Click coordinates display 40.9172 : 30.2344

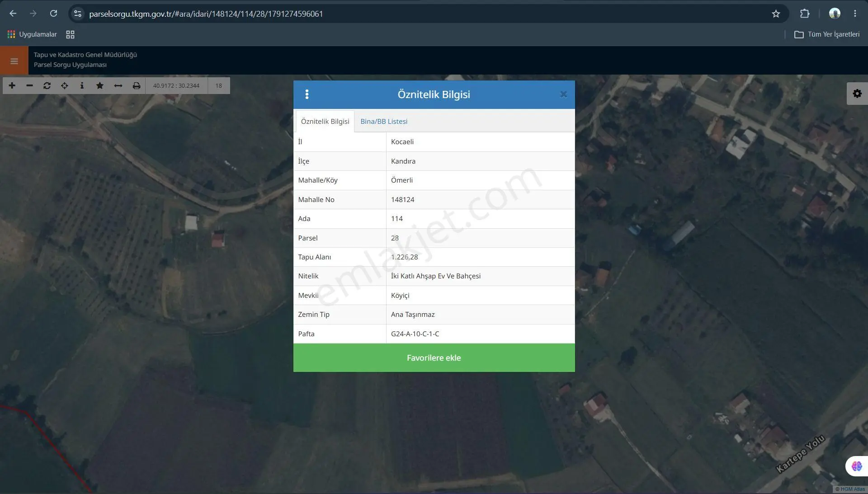pos(176,85)
